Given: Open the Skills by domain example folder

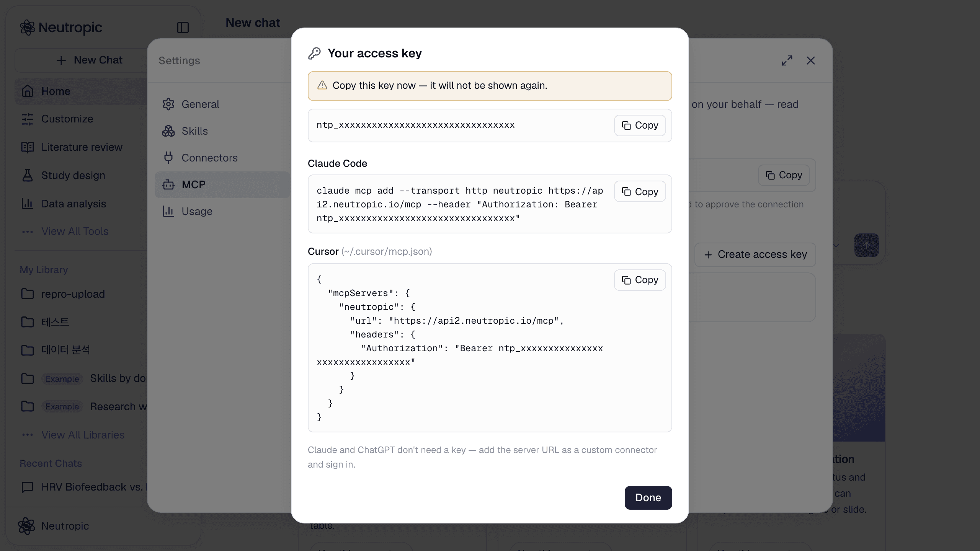Looking at the screenshot, I should tap(81, 378).
